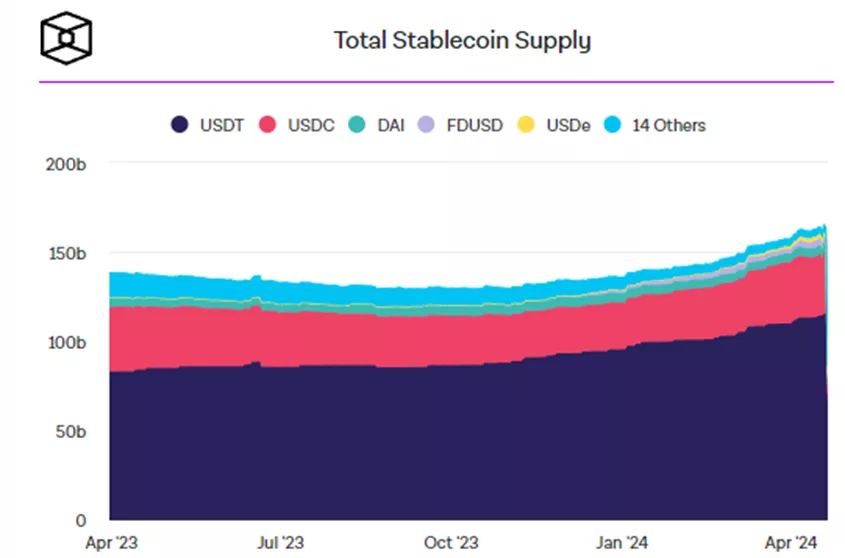The width and height of the screenshot is (845, 558).
Task: Click the USDT legend label
Action: (221, 125)
